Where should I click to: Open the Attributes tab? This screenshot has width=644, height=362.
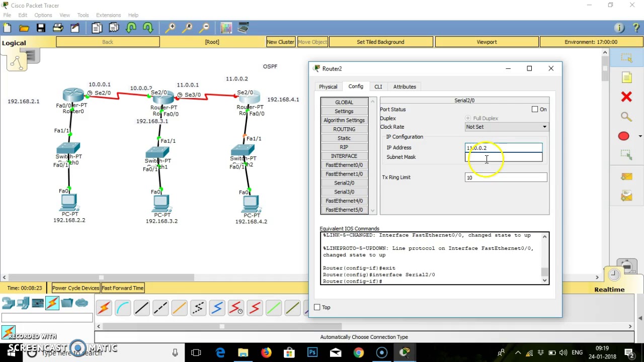pos(405,86)
